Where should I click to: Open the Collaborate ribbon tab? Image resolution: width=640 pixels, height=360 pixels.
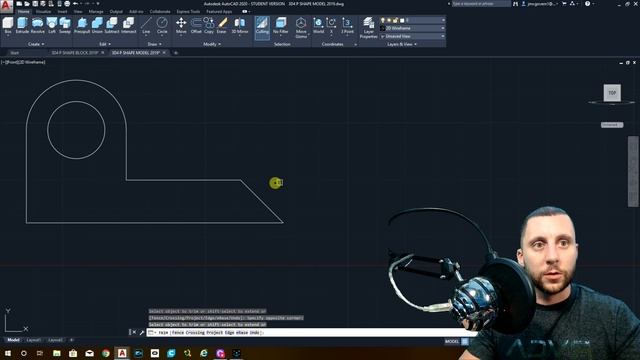160,11
